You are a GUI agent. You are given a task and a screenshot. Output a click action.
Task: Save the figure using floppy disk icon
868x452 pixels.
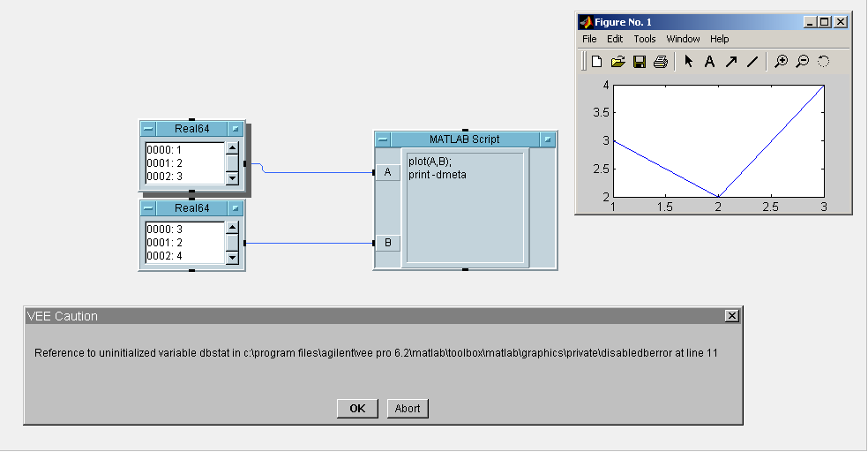pyautogui.click(x=640, y=62)
